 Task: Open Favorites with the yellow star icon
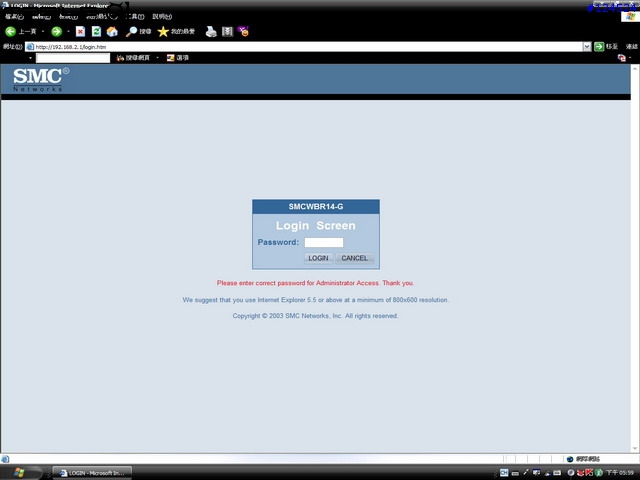coord(163,31)
